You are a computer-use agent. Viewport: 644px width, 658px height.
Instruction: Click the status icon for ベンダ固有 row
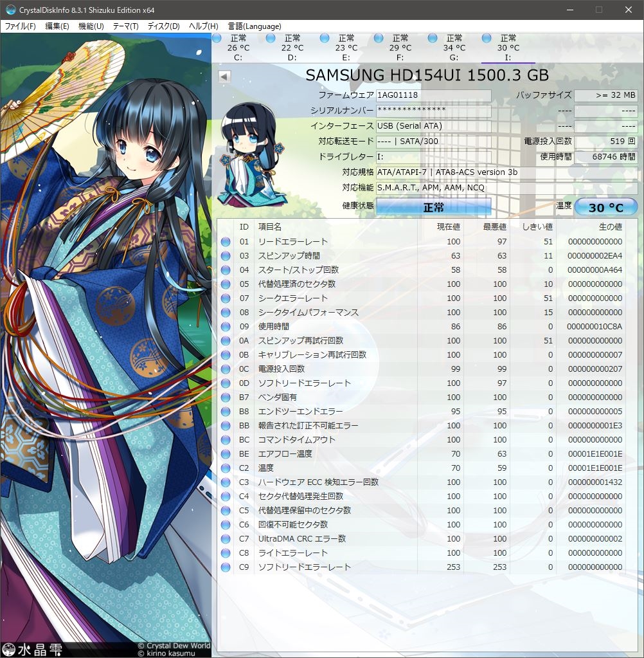226,398
